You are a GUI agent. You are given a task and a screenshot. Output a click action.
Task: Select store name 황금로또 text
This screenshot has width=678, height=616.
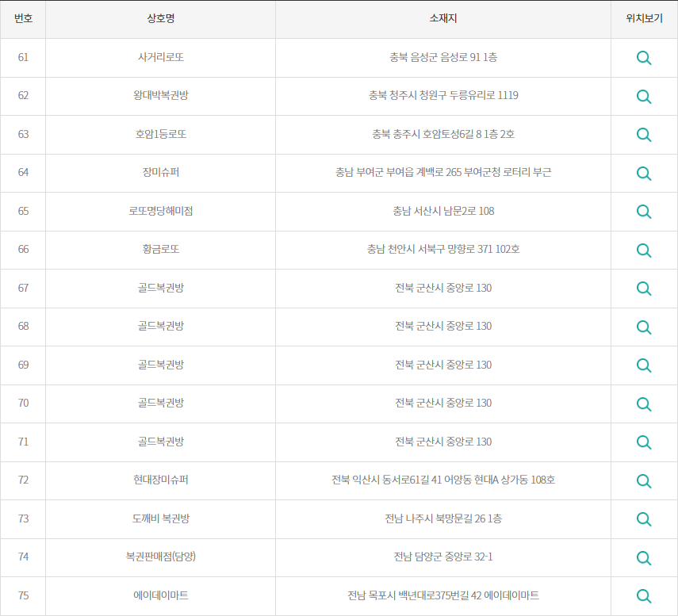pos(161,250)
